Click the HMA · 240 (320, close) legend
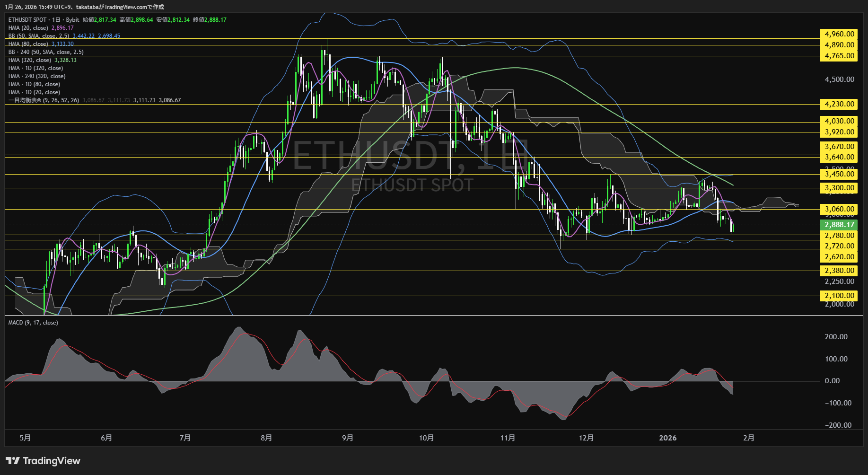Image resolution: width=868 pixels, height=475 pixels. [x=37, y=76]
